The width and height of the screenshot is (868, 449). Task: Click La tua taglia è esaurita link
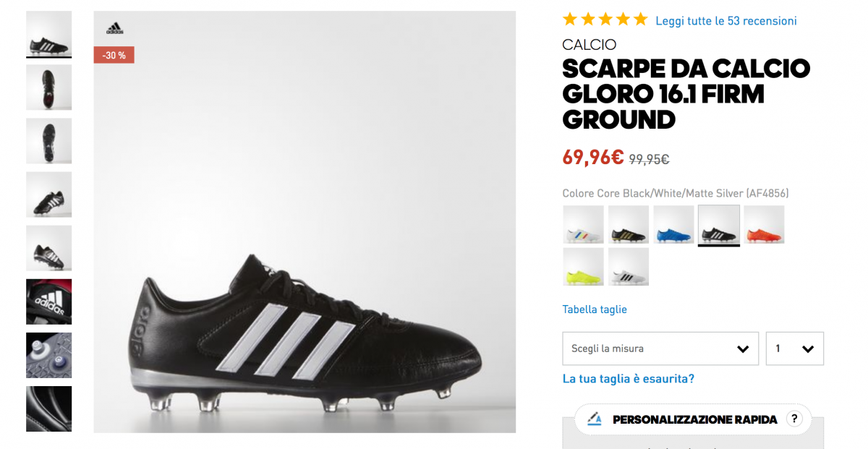pyautogui.click(x=628, y=379)
